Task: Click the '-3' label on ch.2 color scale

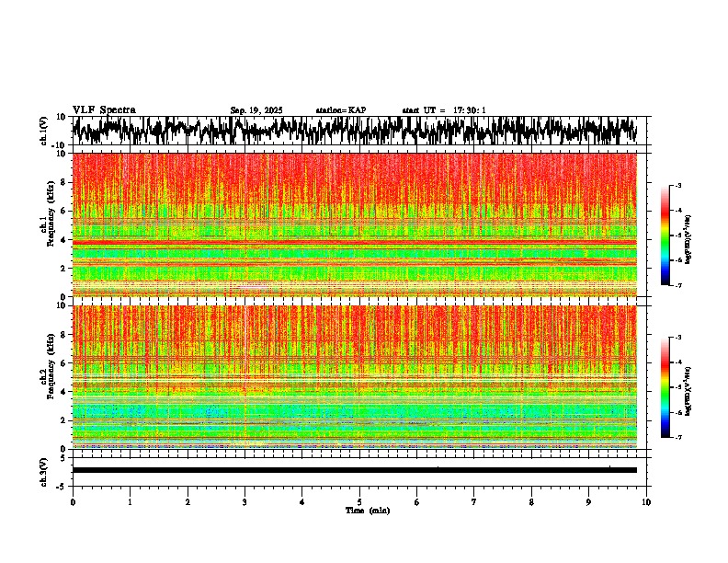Action: point(678,338)
